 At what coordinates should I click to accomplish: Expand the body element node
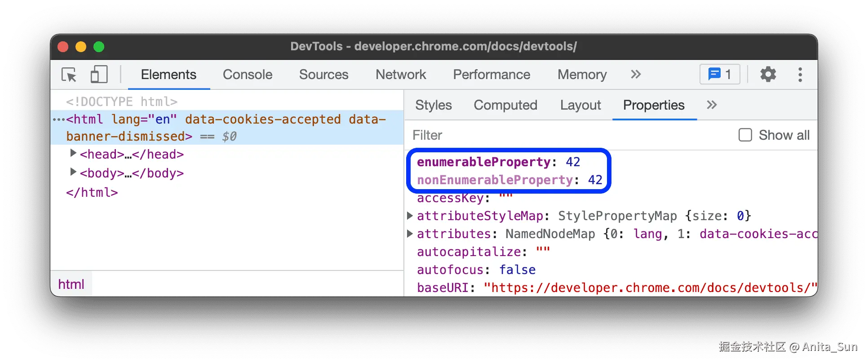[x=73, y=172]
